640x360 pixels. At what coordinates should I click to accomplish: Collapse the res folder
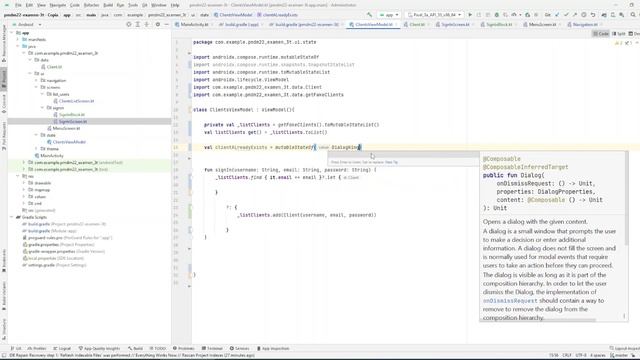point(18,176)
